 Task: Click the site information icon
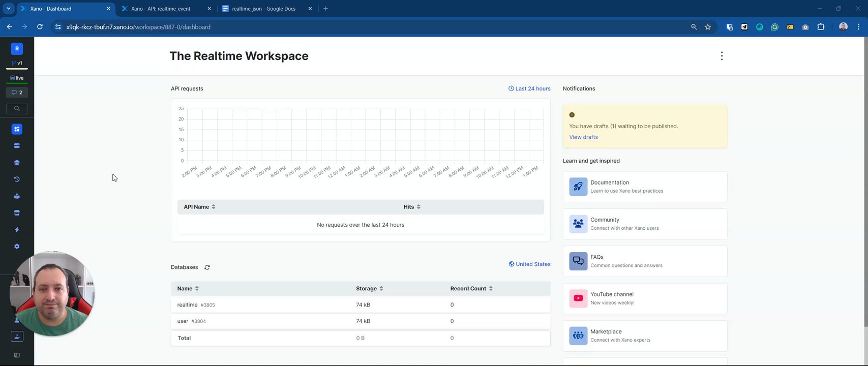point(58,27)
